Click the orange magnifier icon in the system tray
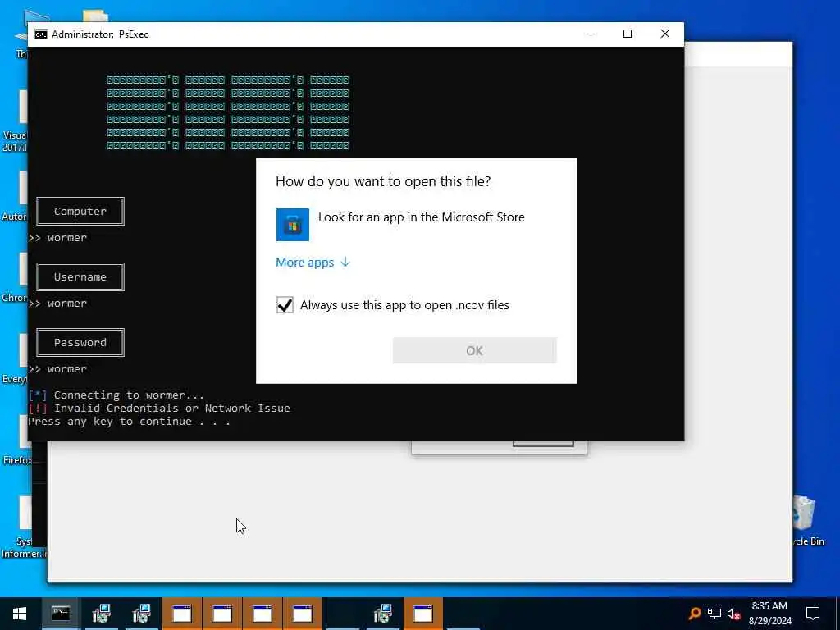 pyautogui.click(x=694, y=614)
